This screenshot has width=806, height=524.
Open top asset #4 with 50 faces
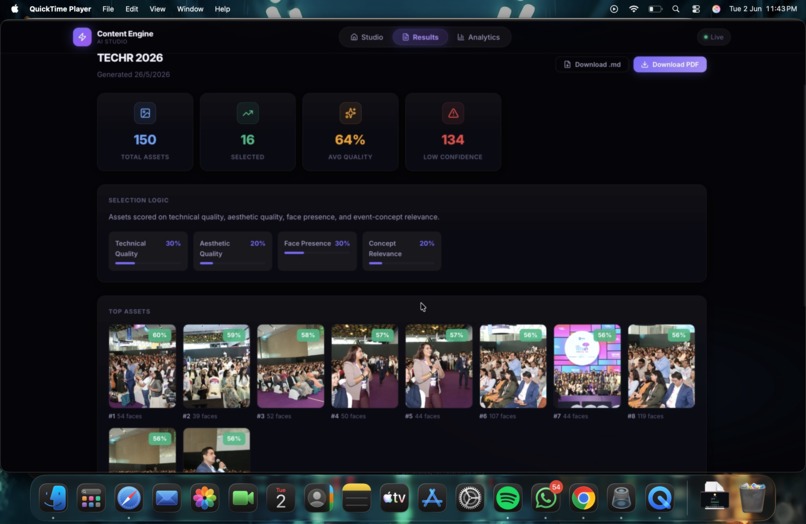tap(364, 366)
